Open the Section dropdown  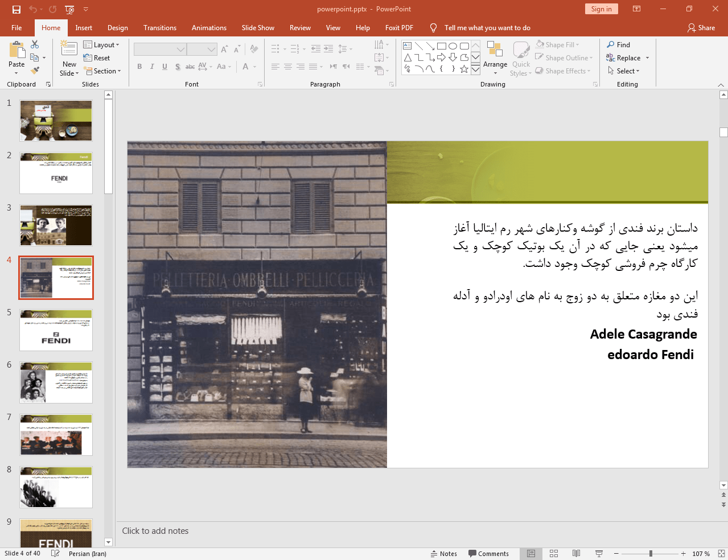pos(102,71)
